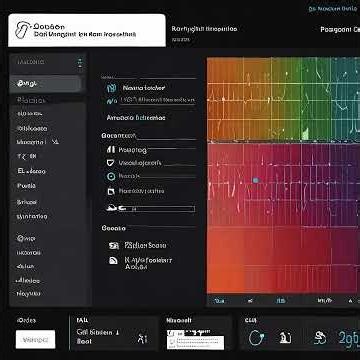The width and height of the screenshot is (360, 360).
Task: Click the white rectangular button in the bottom bar
Action: [35, 339]
